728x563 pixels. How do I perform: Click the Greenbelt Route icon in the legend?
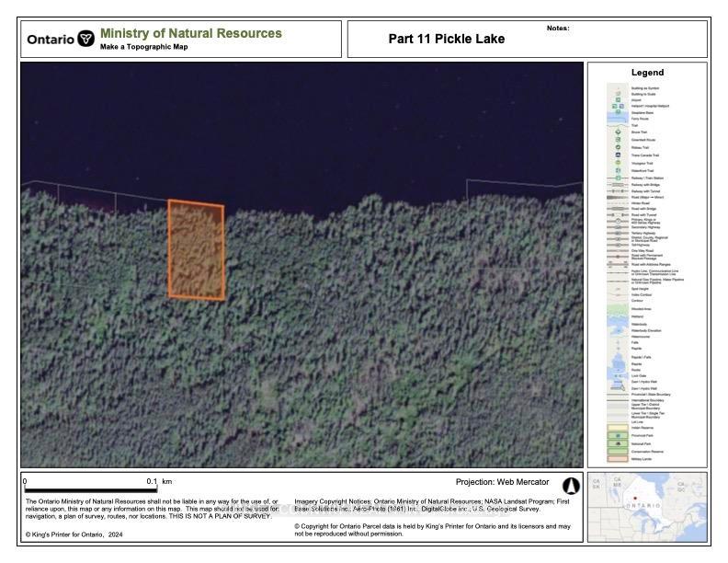pyautogui.click(x=618, y=139)
